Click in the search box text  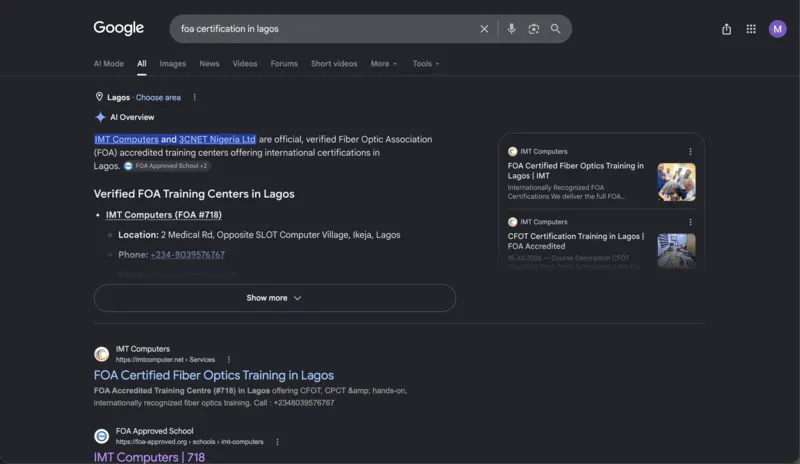230,29
